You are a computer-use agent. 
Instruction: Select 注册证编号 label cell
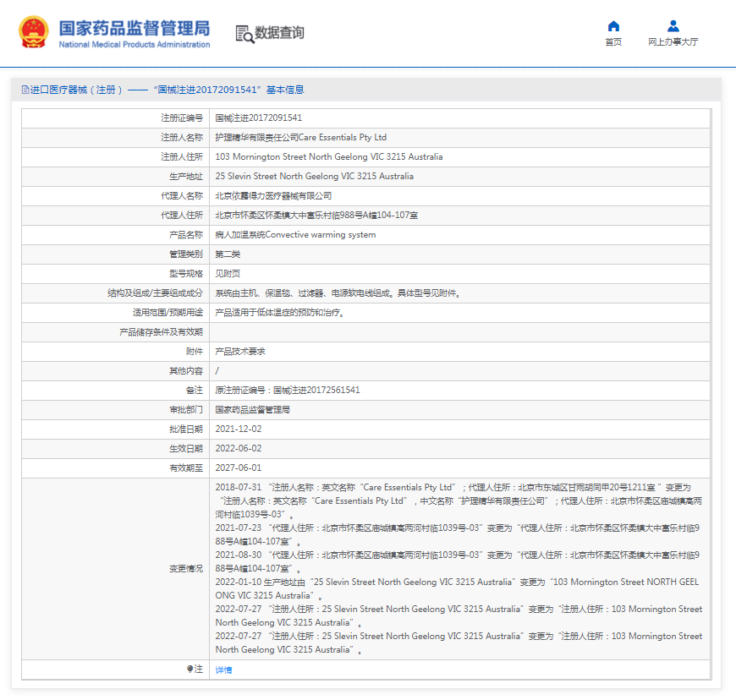tap(182, 118)
